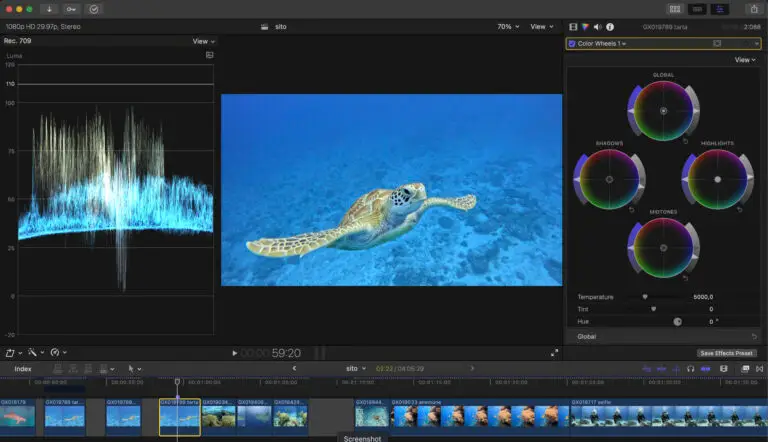This screenshot has width=768, height=442.
Task: Reset the Midtones color wheel
Action: coord(686,278)
